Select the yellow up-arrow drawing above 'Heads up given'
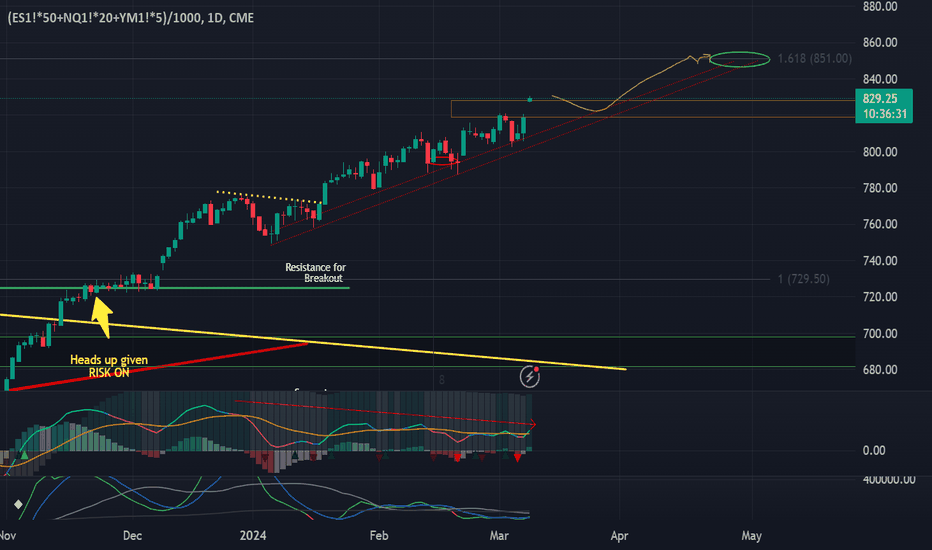The height and width of the screenshot is (550, 932). 102,317
